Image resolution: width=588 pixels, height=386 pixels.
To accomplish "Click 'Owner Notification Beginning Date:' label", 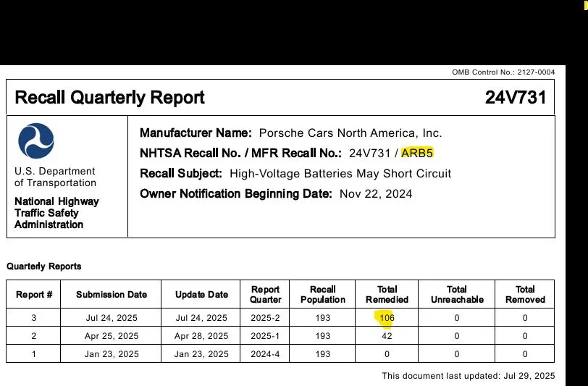I will 236,194.
